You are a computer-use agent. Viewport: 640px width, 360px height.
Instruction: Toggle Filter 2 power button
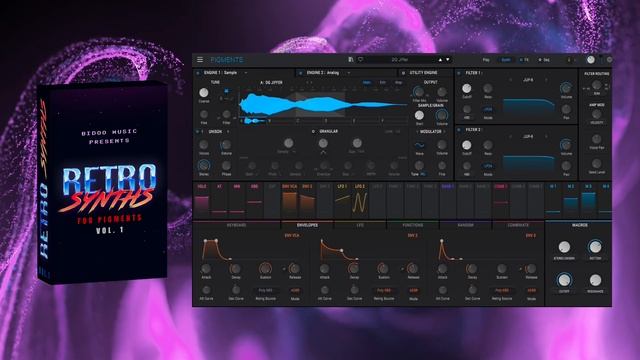(459, 129)
